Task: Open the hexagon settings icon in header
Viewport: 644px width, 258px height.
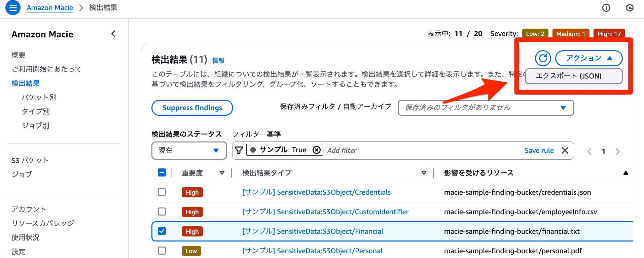Action: tap(630, 8)
